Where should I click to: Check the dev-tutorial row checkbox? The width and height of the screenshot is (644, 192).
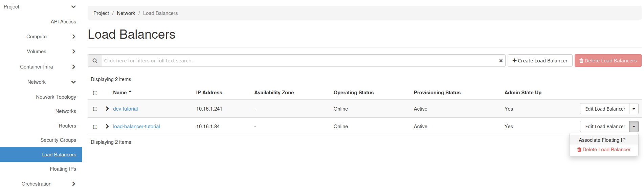pos(95,109)
